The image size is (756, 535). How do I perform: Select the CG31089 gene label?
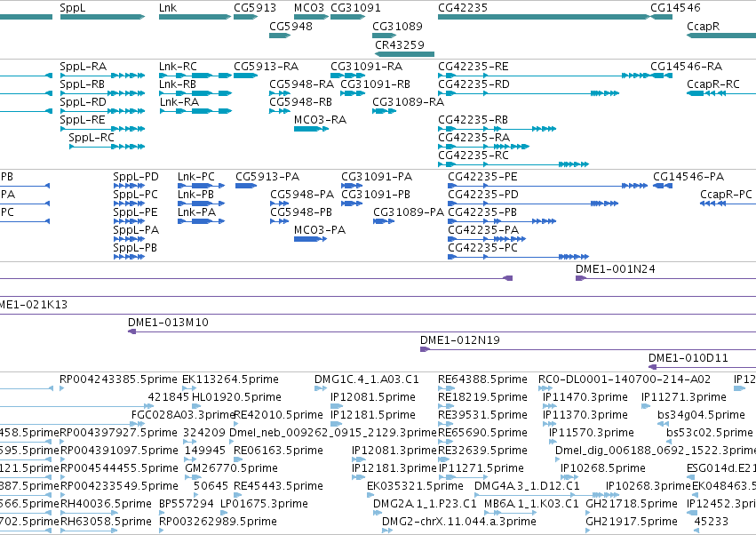click(397, 26)
